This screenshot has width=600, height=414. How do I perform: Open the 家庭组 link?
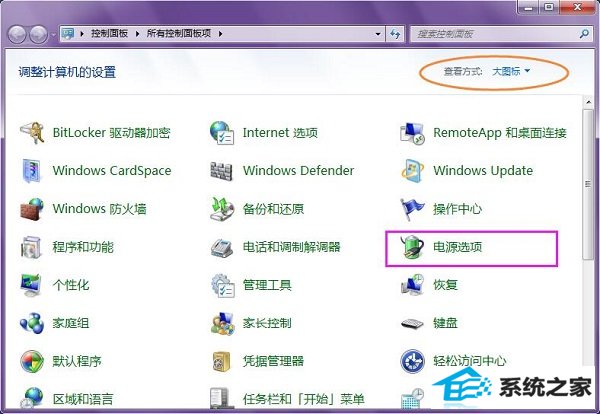[x=71, y=323]
